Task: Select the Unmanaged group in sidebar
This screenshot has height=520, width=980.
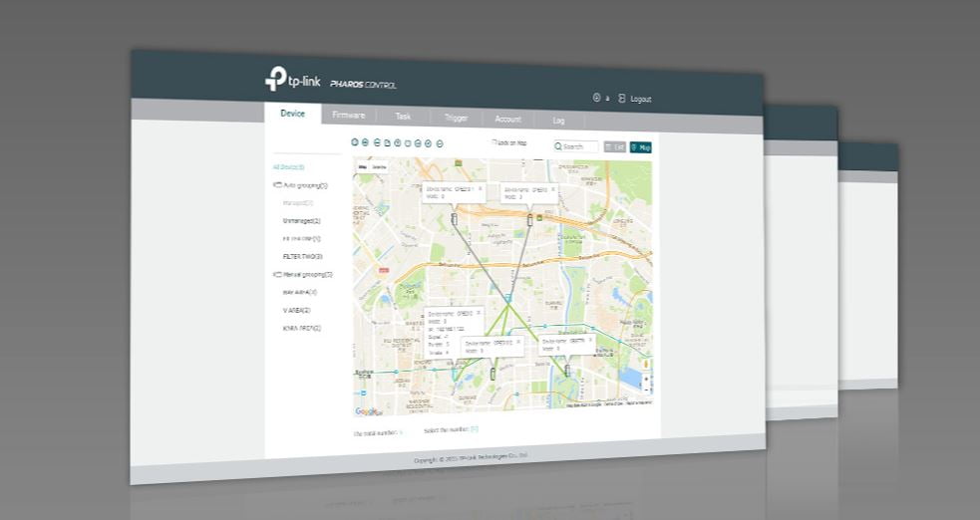Action: pyautogui.click(x=301, y=221)
